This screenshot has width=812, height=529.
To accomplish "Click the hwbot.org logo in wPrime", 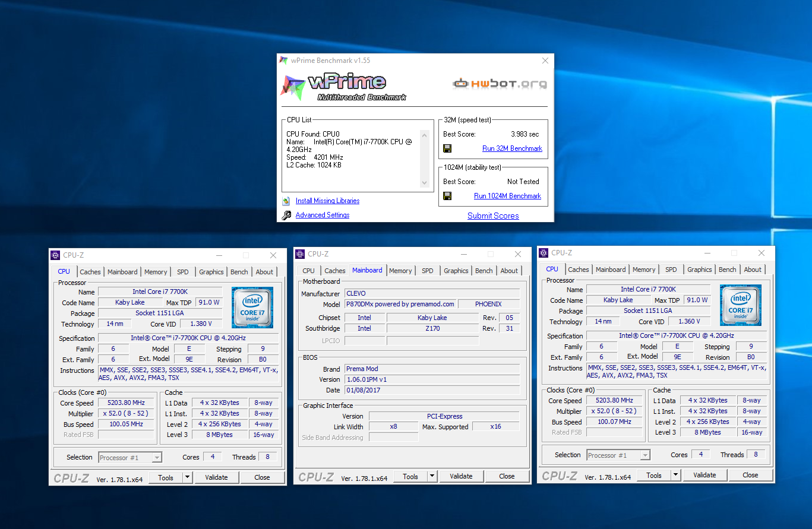I will (500, 84).
